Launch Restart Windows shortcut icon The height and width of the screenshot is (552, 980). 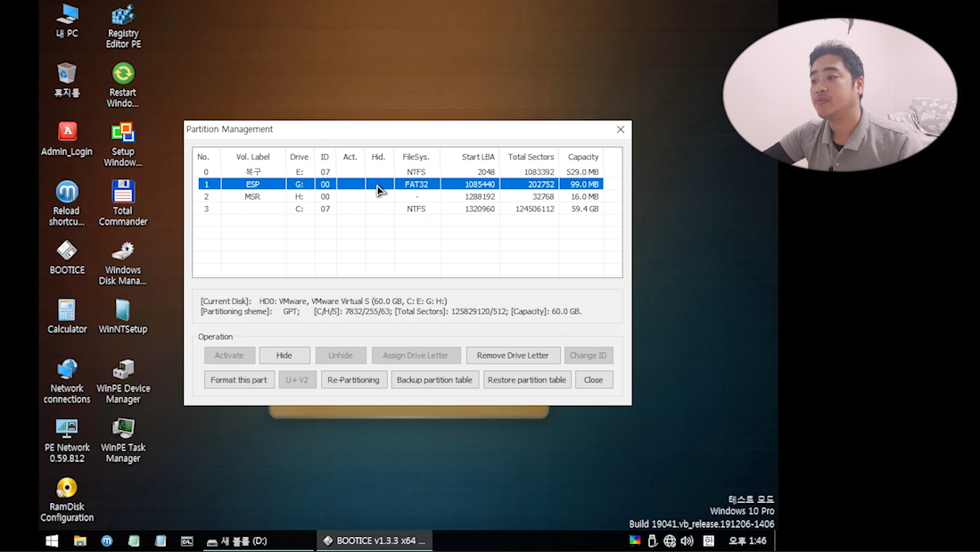point(123,86)
